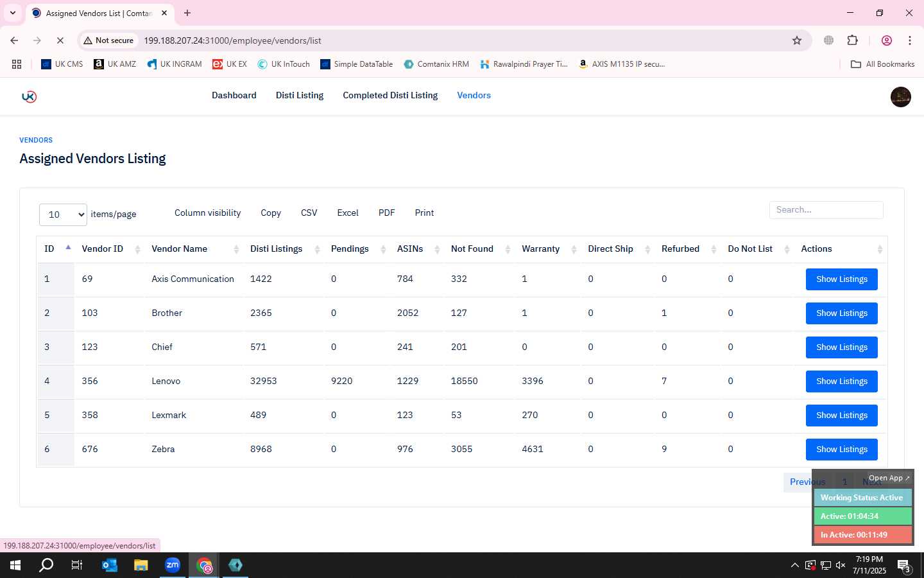924x578 pixels.
Task: Show Listings for Axis Communication
Action: (841, 279)
